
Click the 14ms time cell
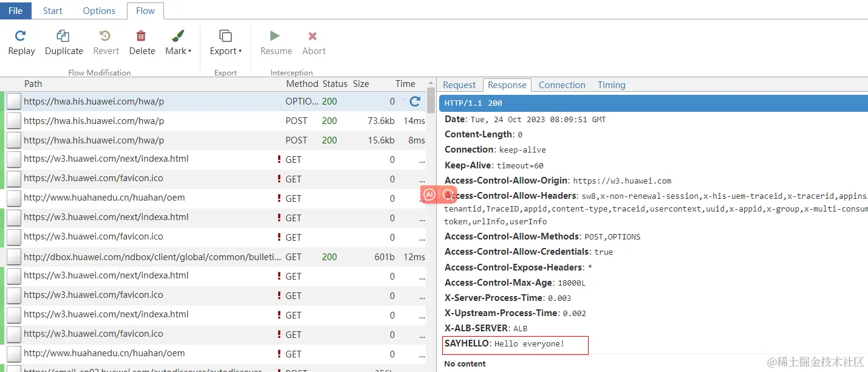pyautogui.click(x=414, y=121)
